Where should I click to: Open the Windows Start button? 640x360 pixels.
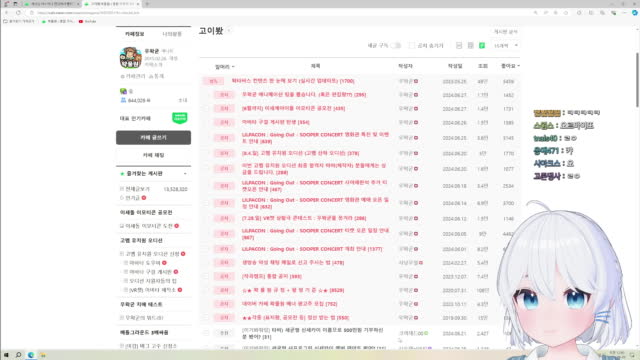pos(6,355)
